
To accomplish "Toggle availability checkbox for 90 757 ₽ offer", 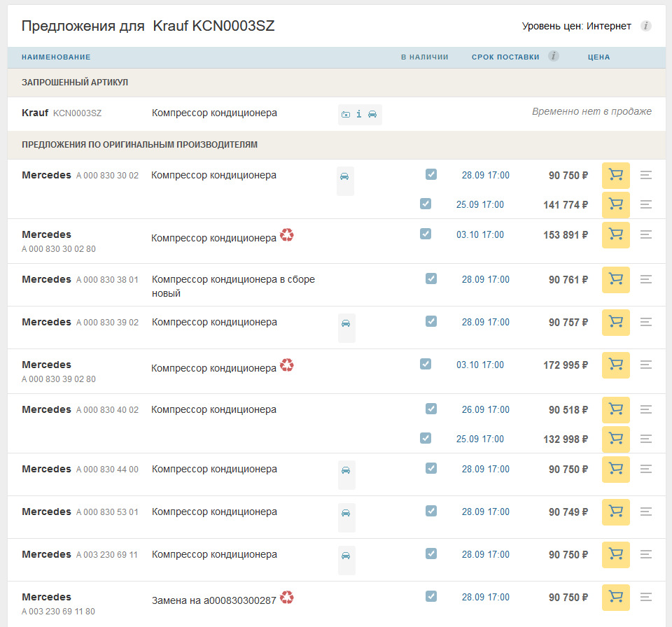I will pyautogui.click(x=431, y=321).
